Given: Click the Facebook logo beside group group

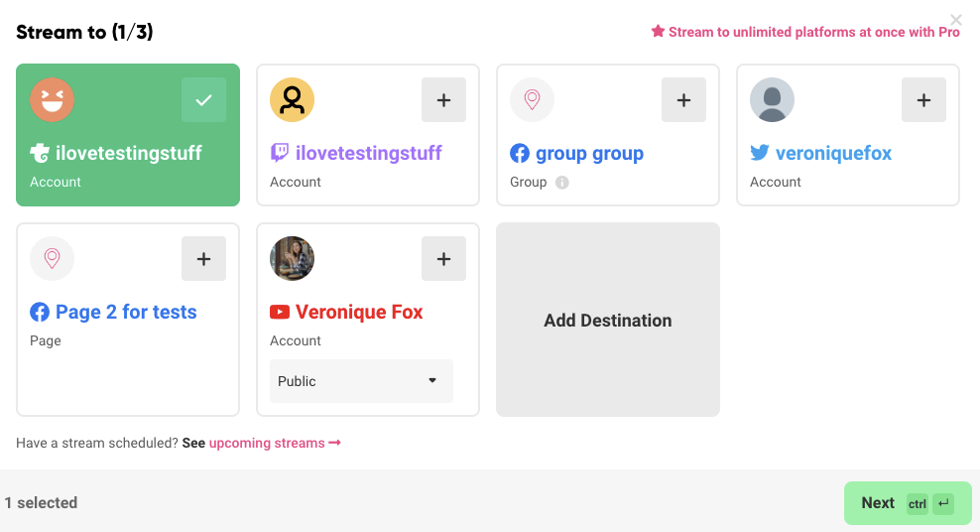Looking at the screenshot, I should tap(520, 153).
